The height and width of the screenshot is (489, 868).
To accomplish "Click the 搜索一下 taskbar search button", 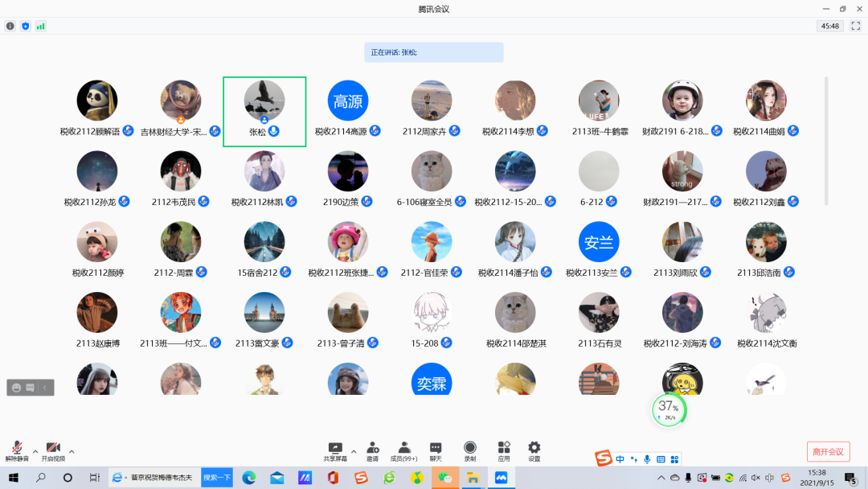I will (x=217, y=478).
